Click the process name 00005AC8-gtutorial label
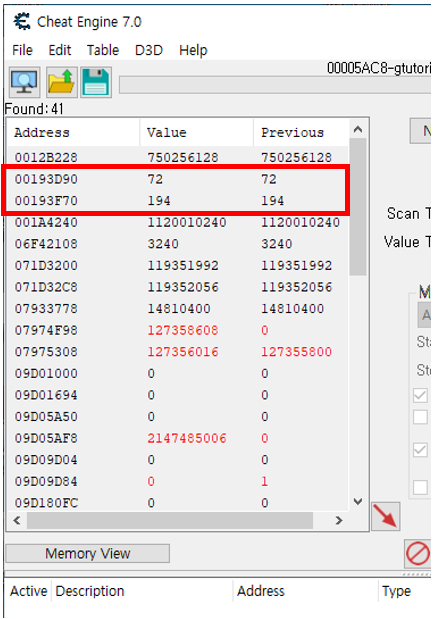Image resolution: width=437 pixels, height=619 pixels. [379, 68]
